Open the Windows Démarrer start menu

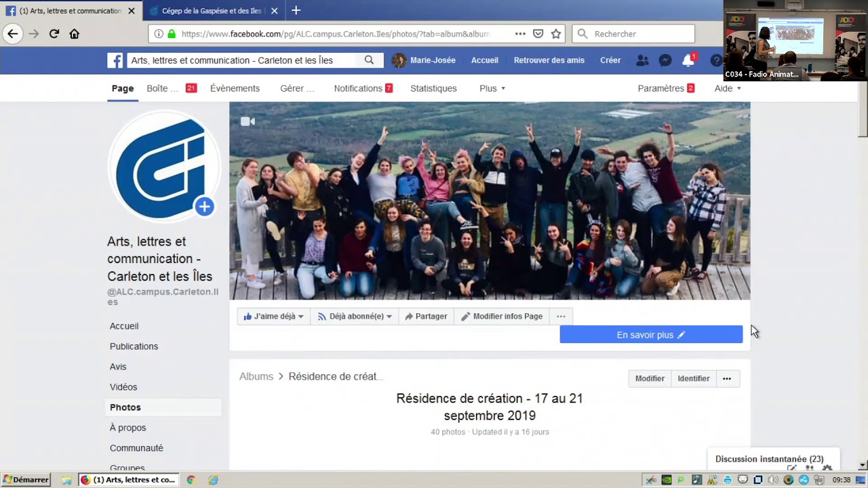click(x=26, y=480)
